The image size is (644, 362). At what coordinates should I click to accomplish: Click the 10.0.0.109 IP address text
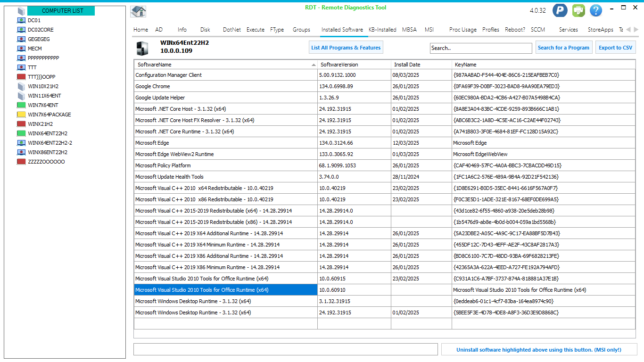pyautogui.click(x=176, y=51)
